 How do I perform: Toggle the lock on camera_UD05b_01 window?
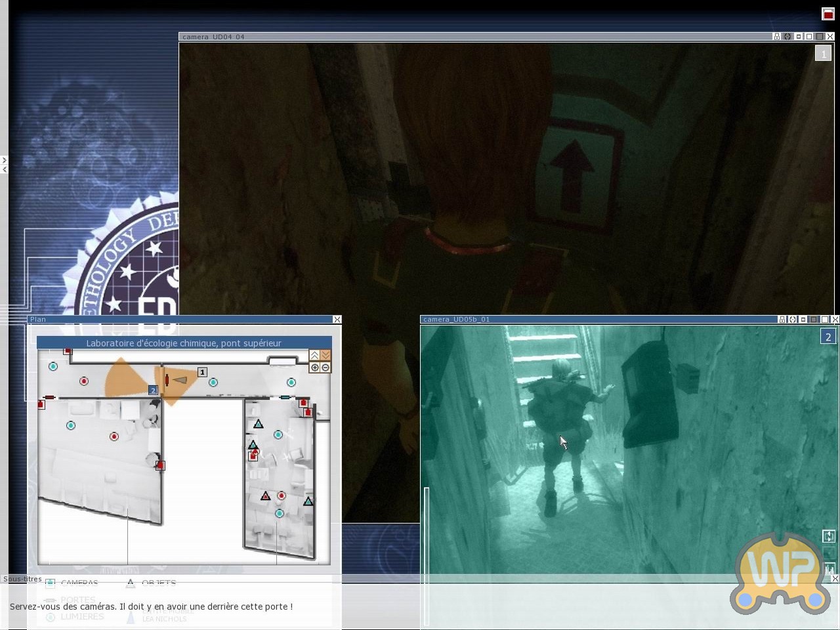coord(782,320)
